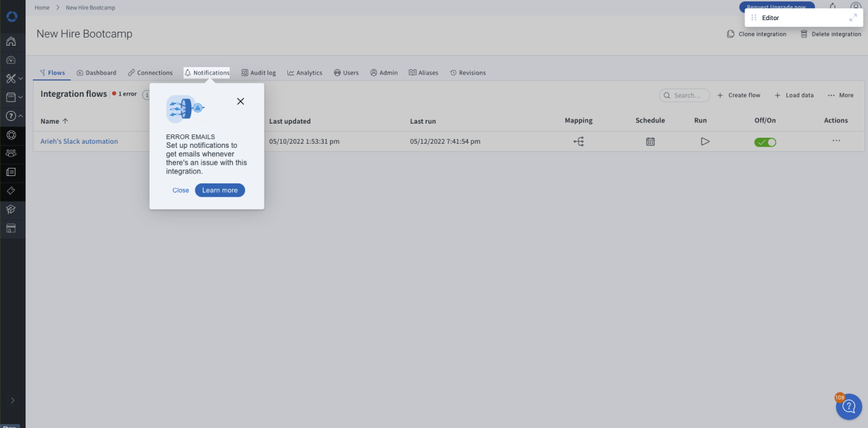Click the Home icon in left sidebar

pos(11,42)
